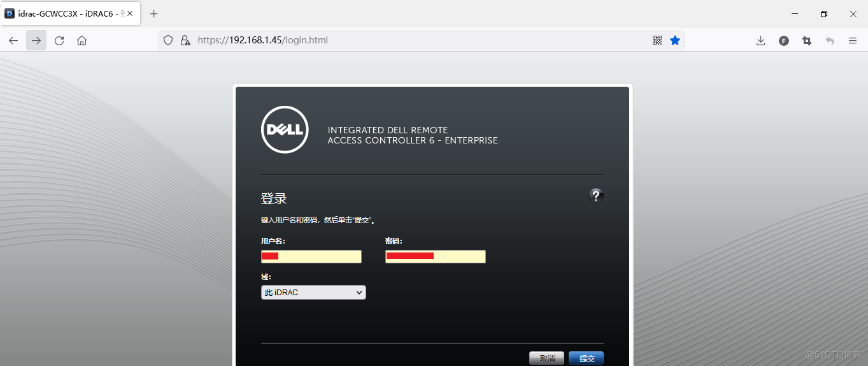Show the tracking protection shield info
Screen dimensions: 868x366
pyautogui.click(x=168, y=40)
